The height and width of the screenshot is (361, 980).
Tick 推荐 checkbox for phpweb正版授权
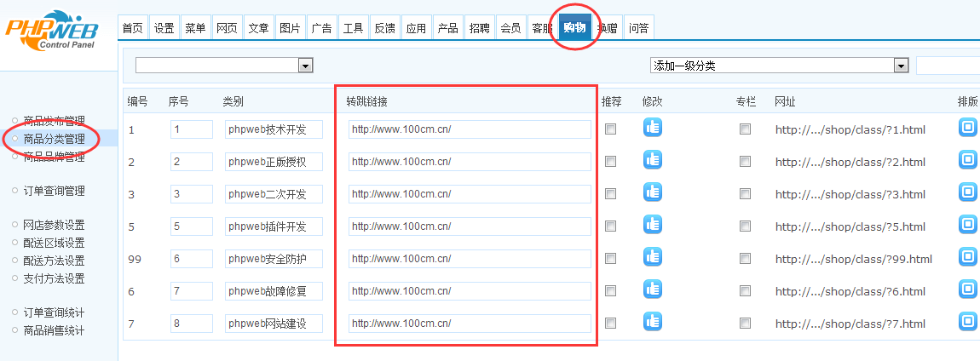pyautogui.click(x=610, y=162)
